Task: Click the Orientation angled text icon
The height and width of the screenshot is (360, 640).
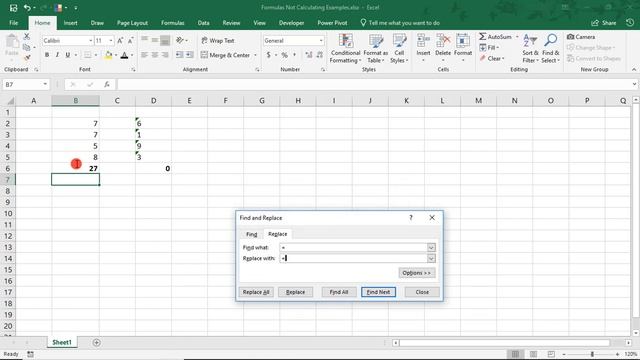Action: (x=180, y=40)
